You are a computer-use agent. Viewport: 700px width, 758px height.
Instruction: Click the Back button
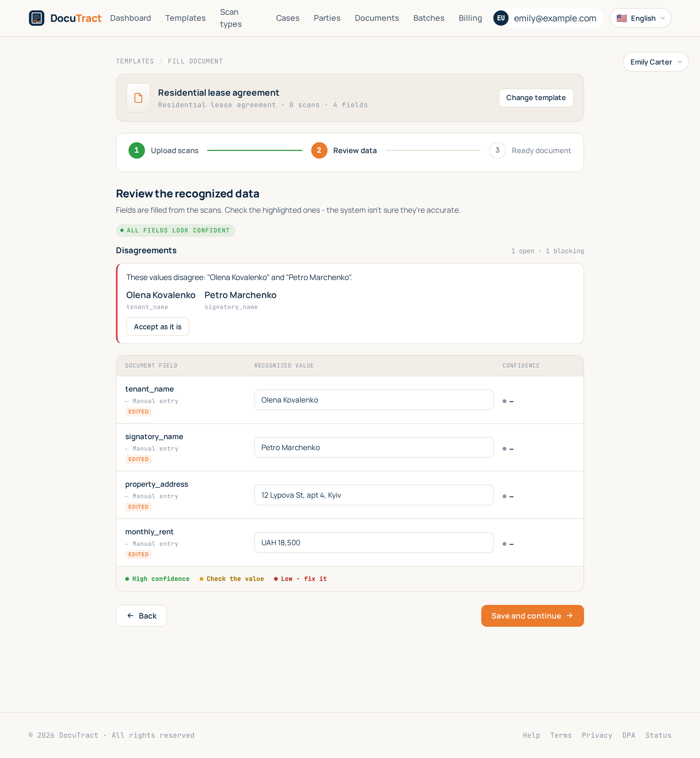click(x=141, y=616)
